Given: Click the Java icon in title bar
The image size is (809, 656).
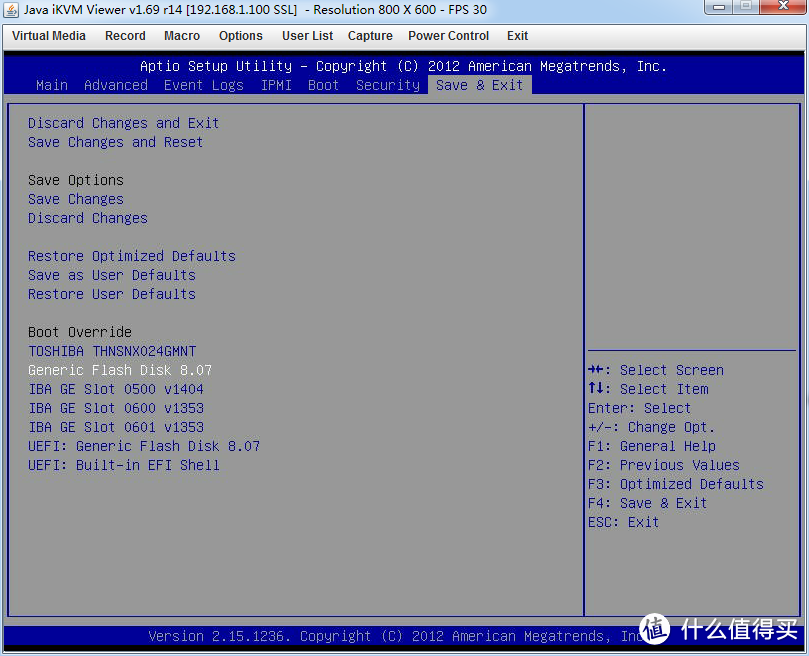Looking at the screenshot, I should pos(12,9).
